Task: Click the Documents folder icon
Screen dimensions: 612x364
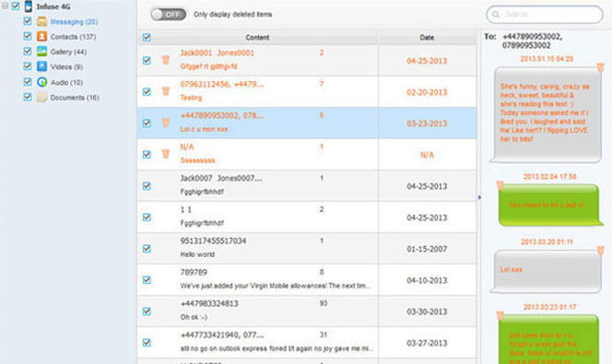Action: click(x=41, y=97)
